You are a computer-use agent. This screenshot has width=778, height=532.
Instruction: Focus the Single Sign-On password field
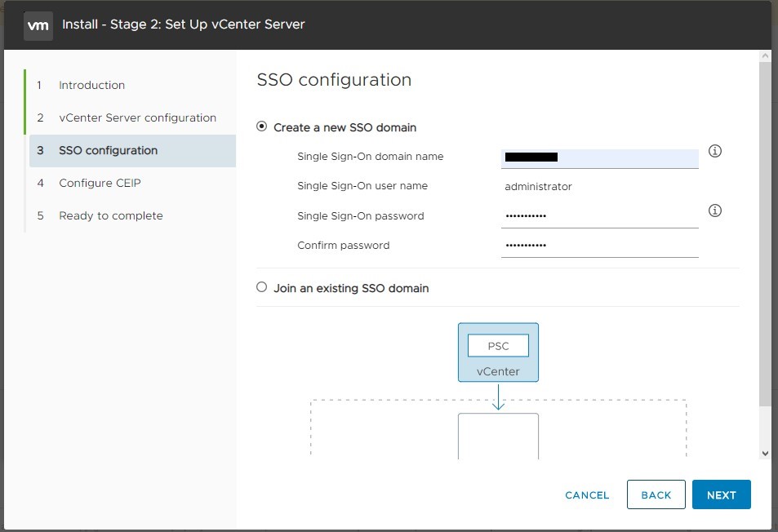point(600,217)
